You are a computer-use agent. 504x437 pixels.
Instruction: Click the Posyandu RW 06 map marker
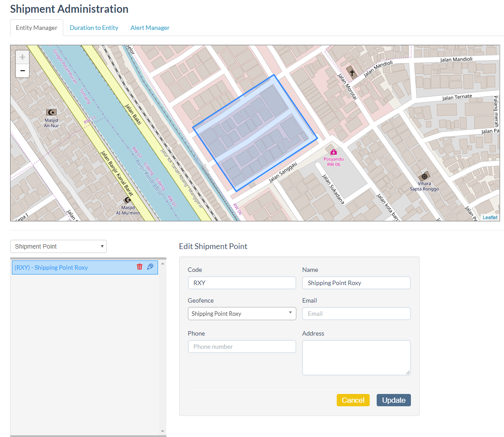(x=334, y=152)
